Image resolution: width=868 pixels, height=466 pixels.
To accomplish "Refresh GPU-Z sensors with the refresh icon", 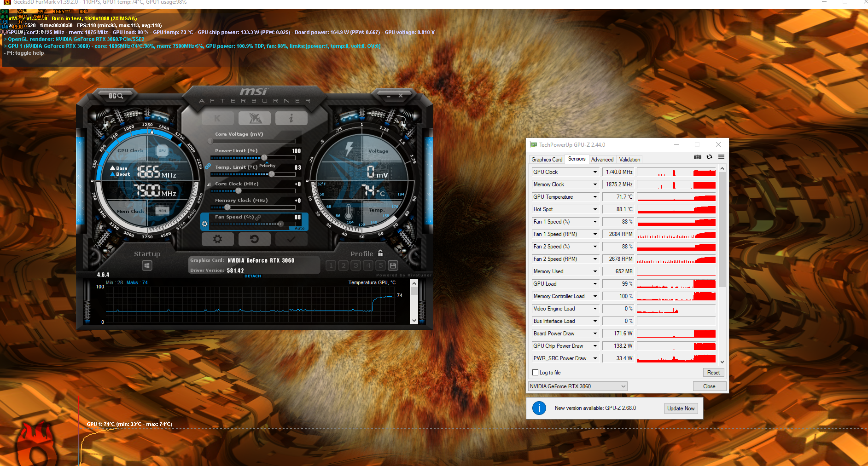I will [x=709, y=157].
